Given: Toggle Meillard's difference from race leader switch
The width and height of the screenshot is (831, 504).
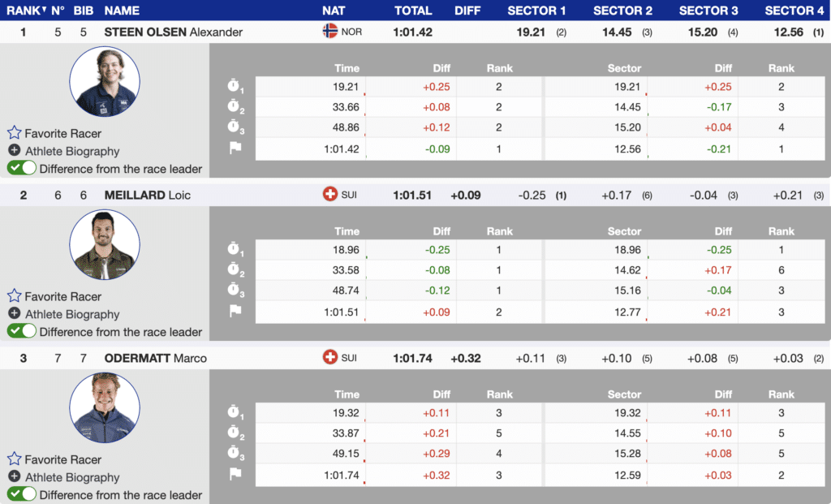Looking at the screenshot, I should (22, 332).
